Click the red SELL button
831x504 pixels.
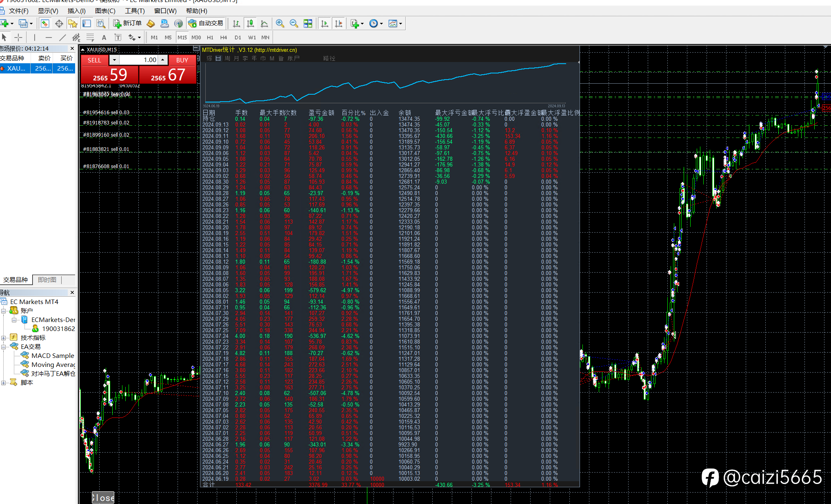pos(95,60)
